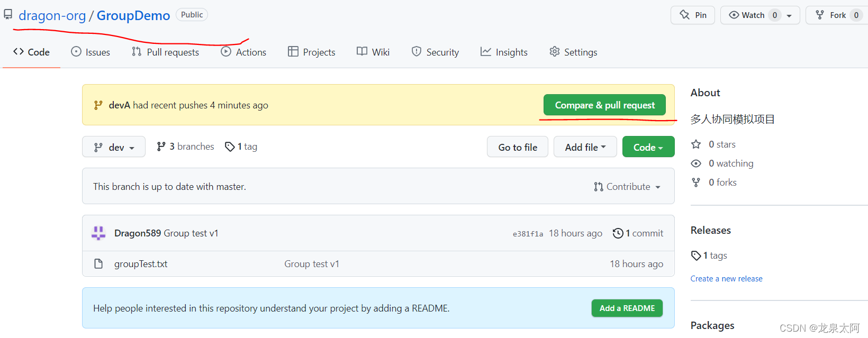Click the eye icon next to 0 watching

coord(696,163)
